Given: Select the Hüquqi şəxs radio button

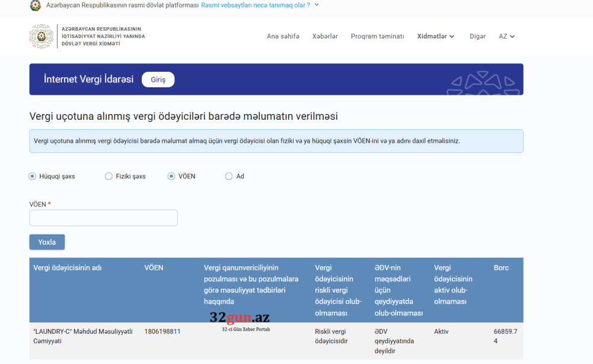Looking at the screenshot, I should coord(31,176).
